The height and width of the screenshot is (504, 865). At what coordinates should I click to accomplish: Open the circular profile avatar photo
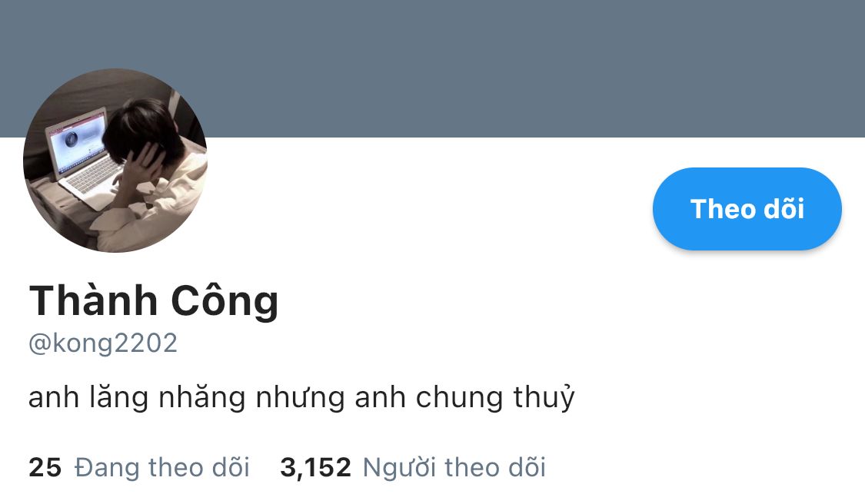(x=115, y=161)
